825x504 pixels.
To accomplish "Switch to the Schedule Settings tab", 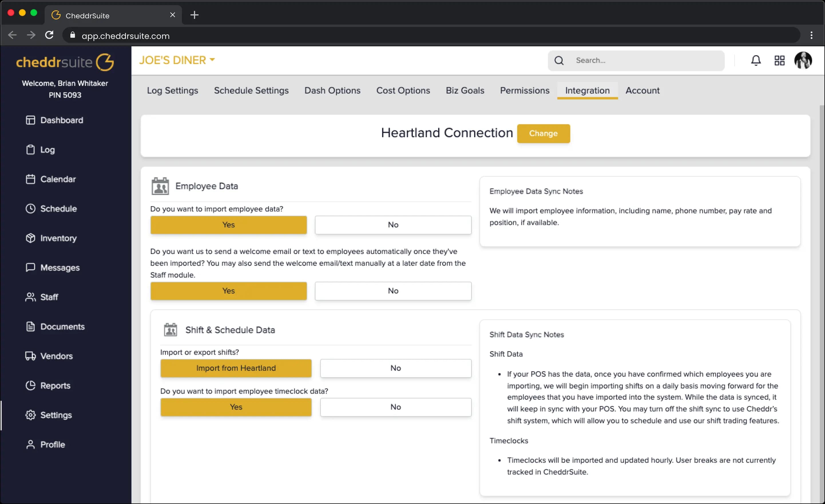I will (251, 90).
